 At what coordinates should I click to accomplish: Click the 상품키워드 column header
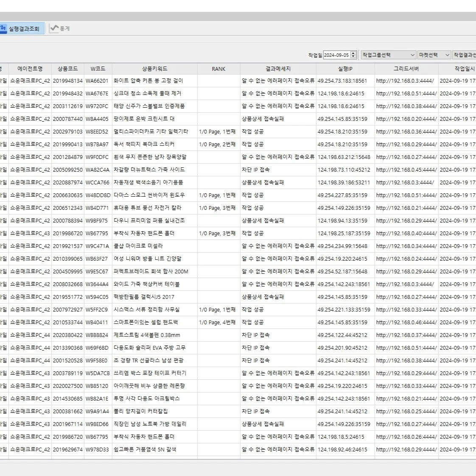pyautogui.click(x=154, y=69)
